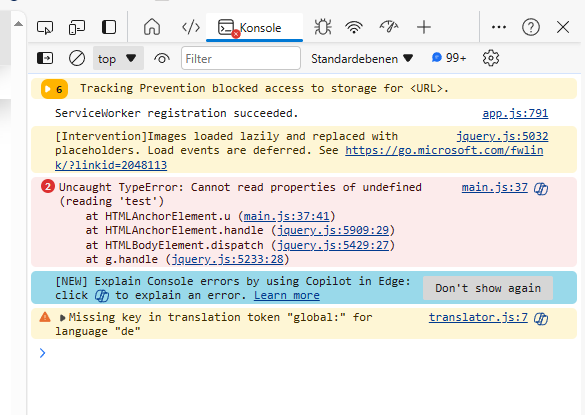Open the Performance gauge tab
Viewport: 585px width, 415px height.
pos(389,27)
